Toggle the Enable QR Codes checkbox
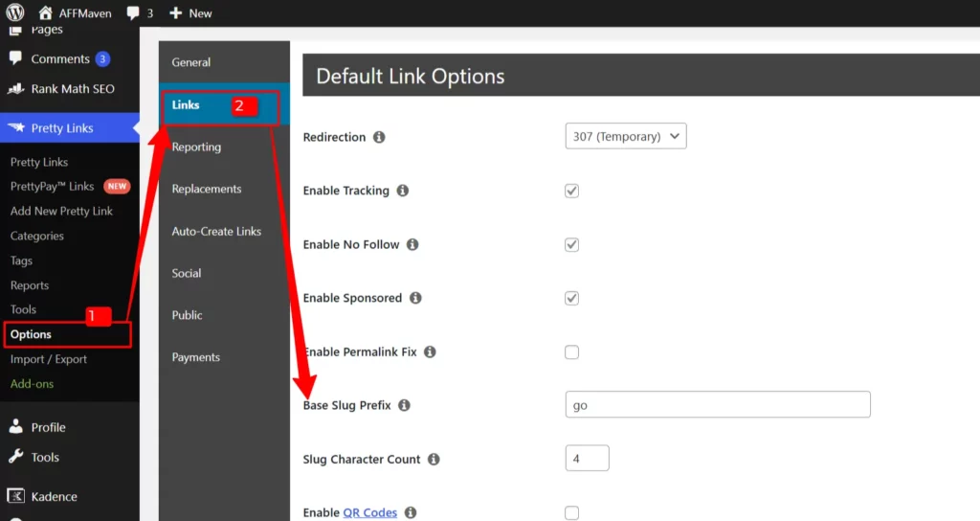 (571, 512)
